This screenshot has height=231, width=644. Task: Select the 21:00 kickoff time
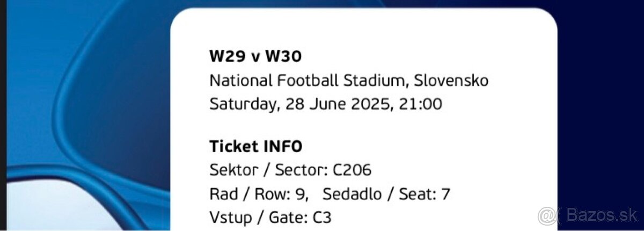click(421, 103)
